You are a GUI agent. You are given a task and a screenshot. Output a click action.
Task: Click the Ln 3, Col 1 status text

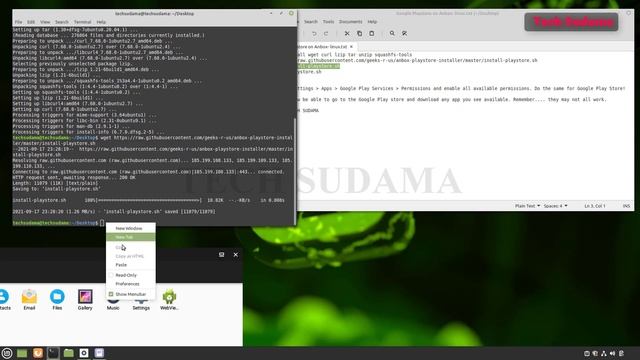[x=595, y=206]
